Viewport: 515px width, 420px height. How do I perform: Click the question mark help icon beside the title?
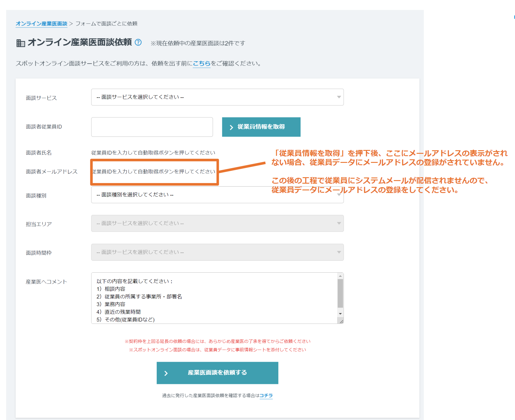(x=137, y=43)
